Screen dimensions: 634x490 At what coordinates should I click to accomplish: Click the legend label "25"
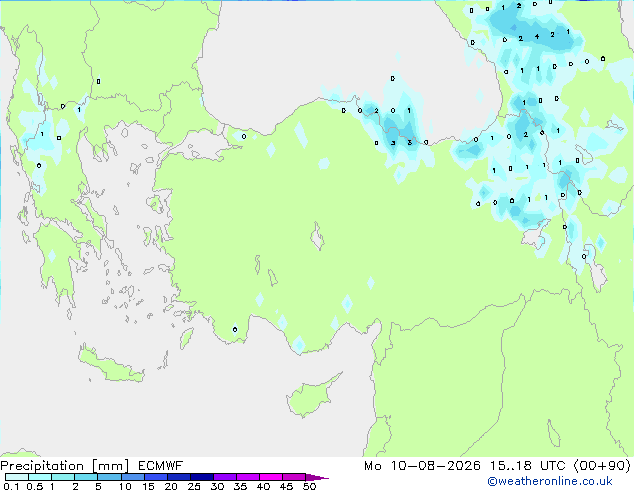(x=194, y=486)
